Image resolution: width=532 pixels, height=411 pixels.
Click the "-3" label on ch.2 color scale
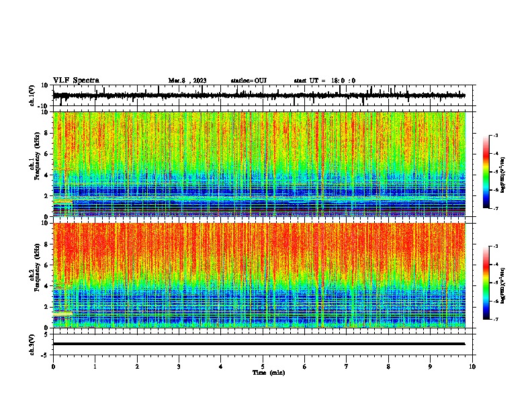(495, 246)
